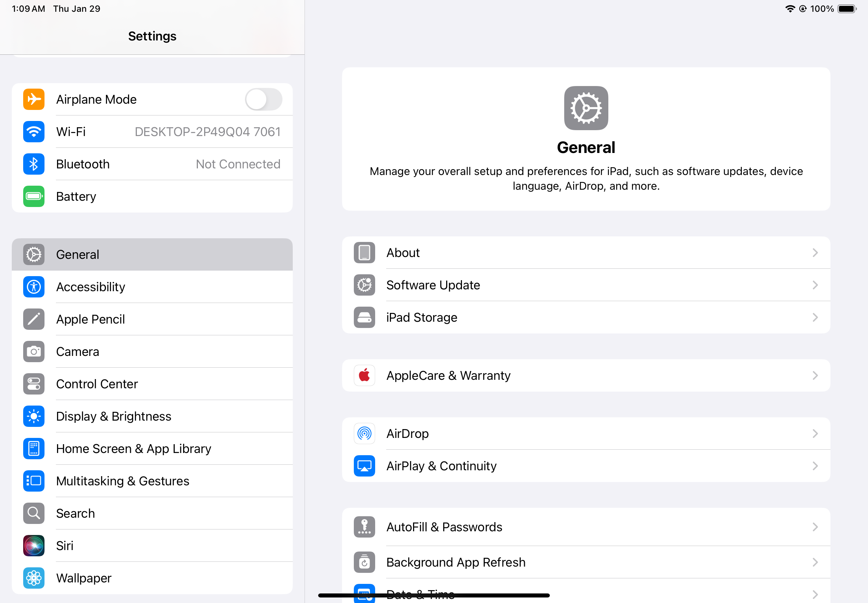
Task: Open Control Center settings
Action: pos(152,384)
